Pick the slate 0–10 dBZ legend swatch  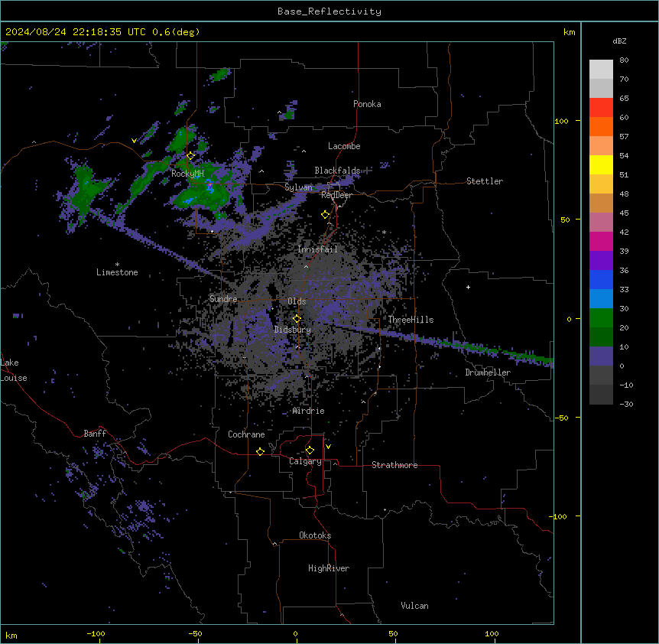tap(601, 356)
